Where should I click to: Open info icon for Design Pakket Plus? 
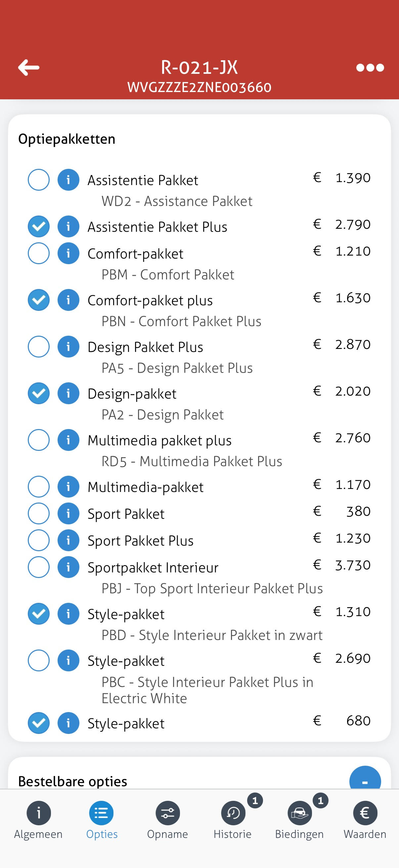click(x=68, y=346)
